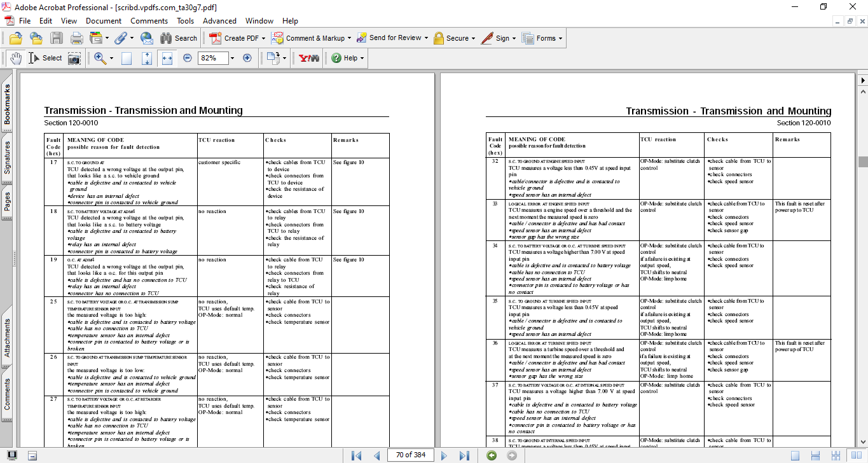Click the Zoom Out minus button
868x463 pixels.
pos(188,58)
